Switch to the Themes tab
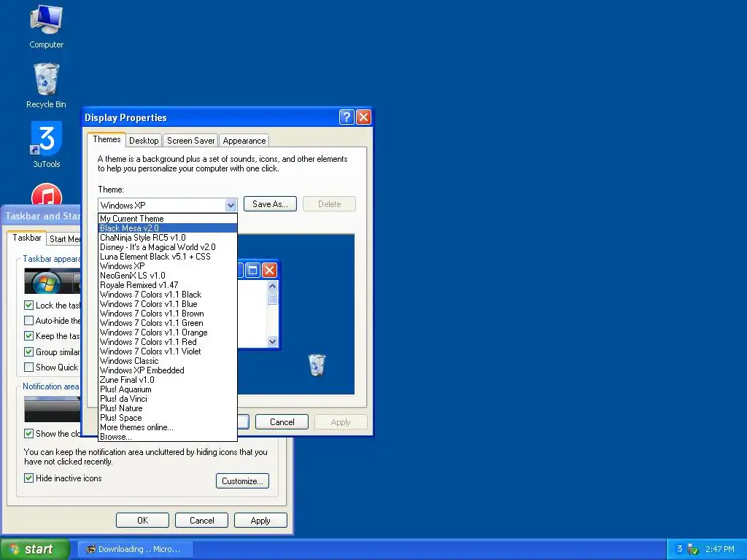Screen dimensions: 747x560 click(x=107, y=139)
